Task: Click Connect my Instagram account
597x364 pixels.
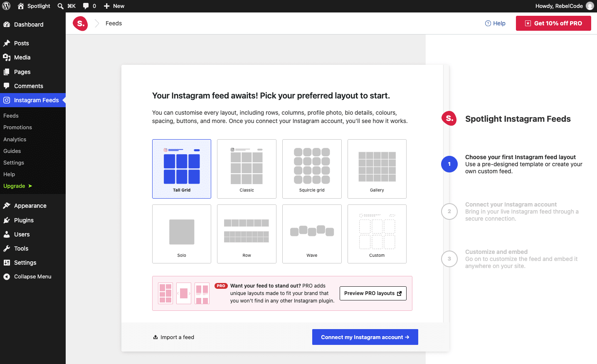Action: [365, 337]
